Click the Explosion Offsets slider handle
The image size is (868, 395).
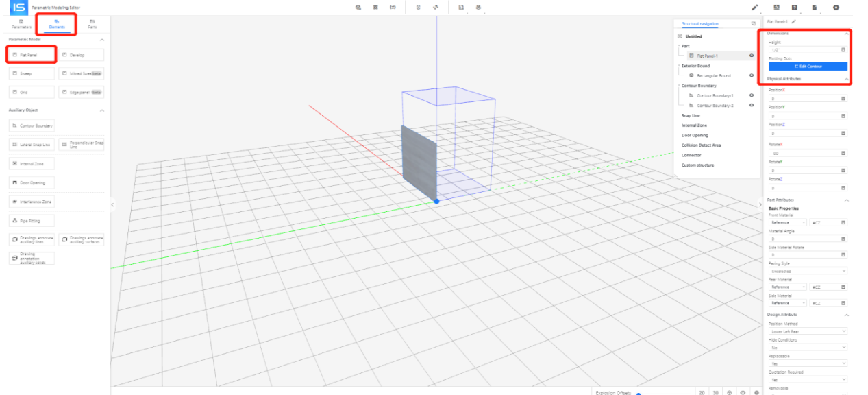coord(638,394)
